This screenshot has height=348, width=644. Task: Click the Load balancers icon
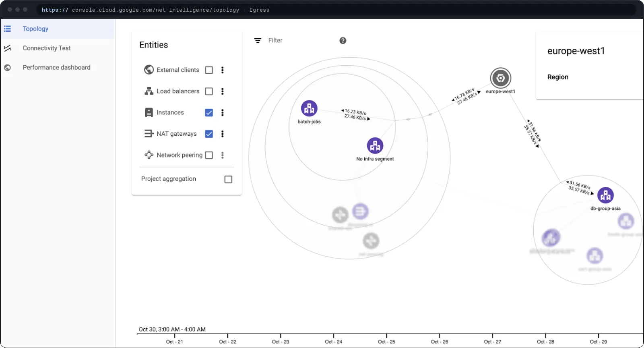[149, 91]
